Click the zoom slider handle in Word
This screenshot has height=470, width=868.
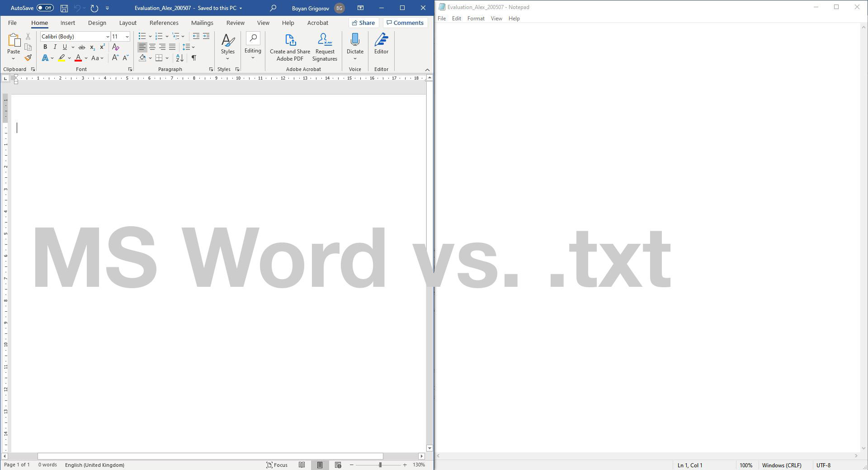tap(380, 465)
